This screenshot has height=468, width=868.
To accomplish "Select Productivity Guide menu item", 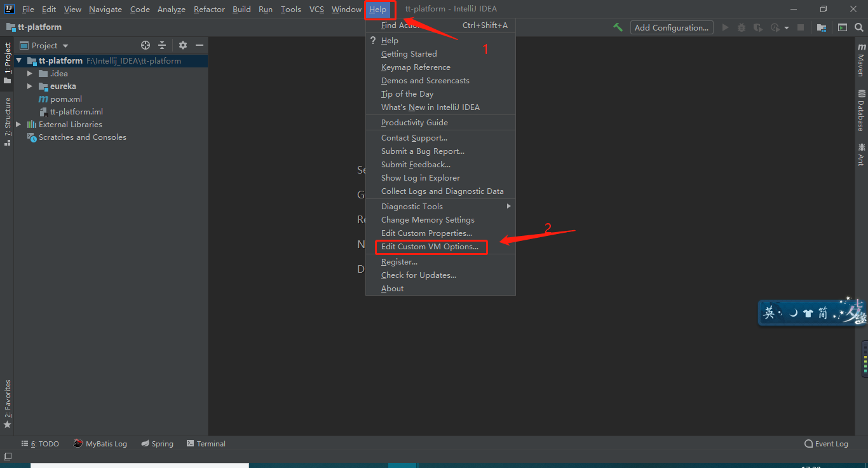I will 440,123.
